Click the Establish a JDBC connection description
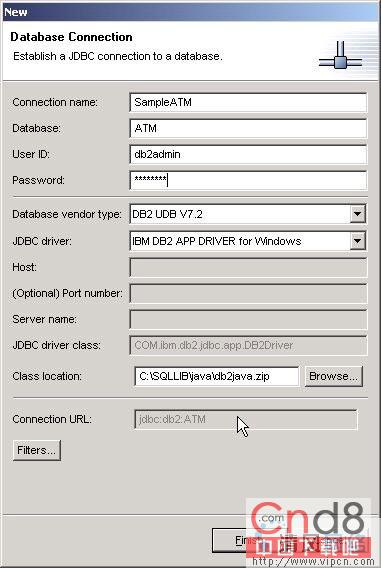The height and width of the screenshot is (568, 381). pyautogui.click(x=118, y=57)
